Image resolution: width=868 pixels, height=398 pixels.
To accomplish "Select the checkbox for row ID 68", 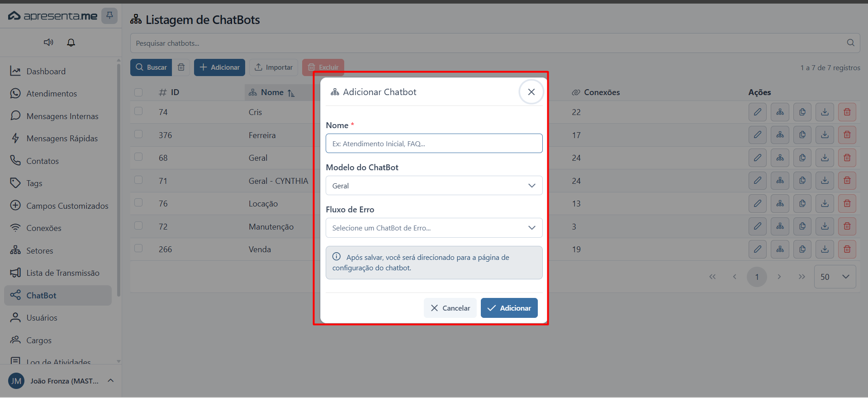I will click(x=138, y=157).
